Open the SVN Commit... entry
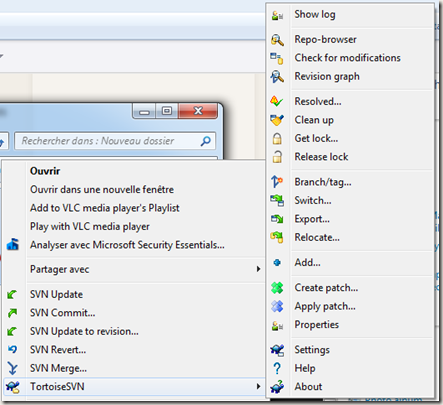The image size is (443, 405). point(63,313)
